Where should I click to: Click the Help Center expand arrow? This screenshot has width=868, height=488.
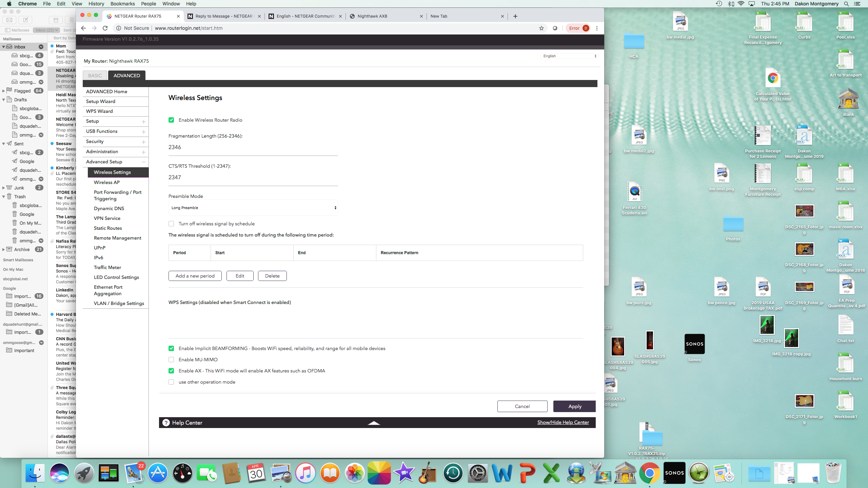pyautogui.click(x=374, y=423)
